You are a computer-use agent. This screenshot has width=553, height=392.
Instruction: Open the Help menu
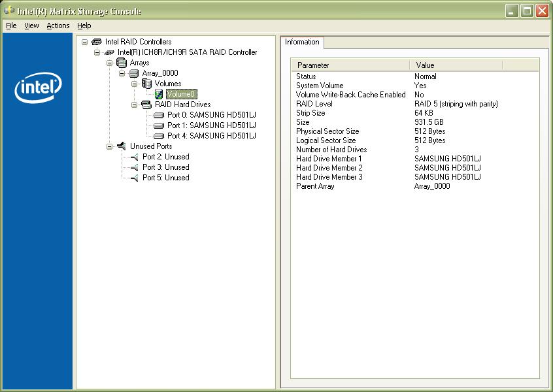(84, 25)
